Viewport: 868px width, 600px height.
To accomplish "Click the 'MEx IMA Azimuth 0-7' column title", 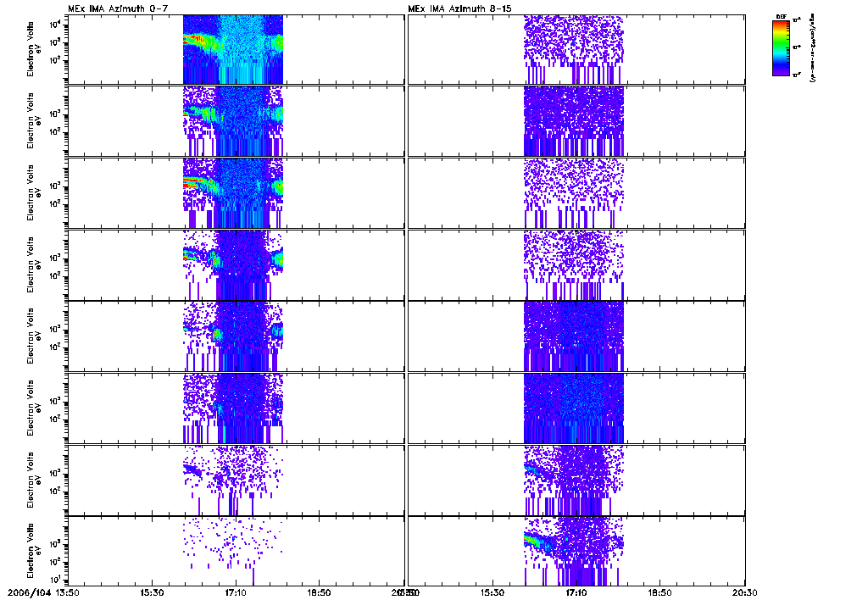I will tap(117, 8).
